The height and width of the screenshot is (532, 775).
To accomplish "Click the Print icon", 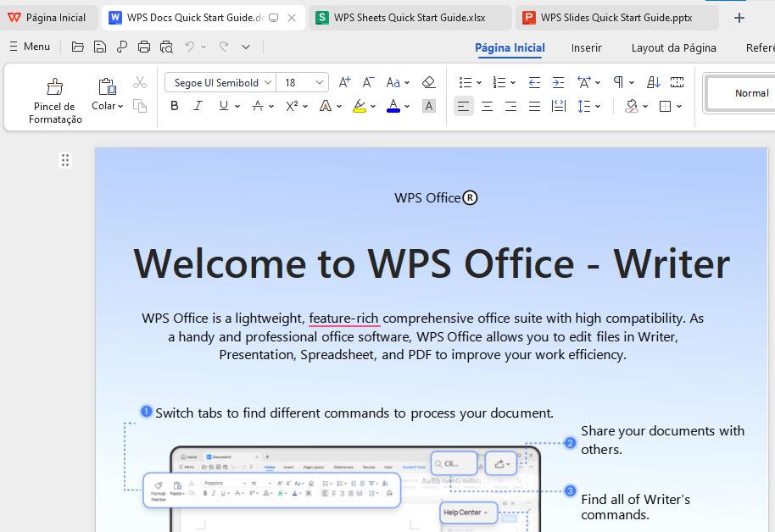I will coord(144,47).
